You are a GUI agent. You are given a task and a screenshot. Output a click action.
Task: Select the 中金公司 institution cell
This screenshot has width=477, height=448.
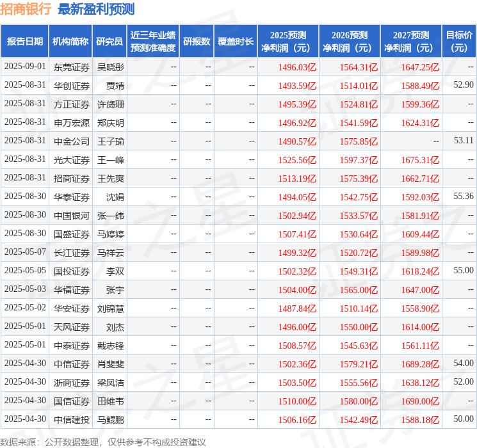72,141
